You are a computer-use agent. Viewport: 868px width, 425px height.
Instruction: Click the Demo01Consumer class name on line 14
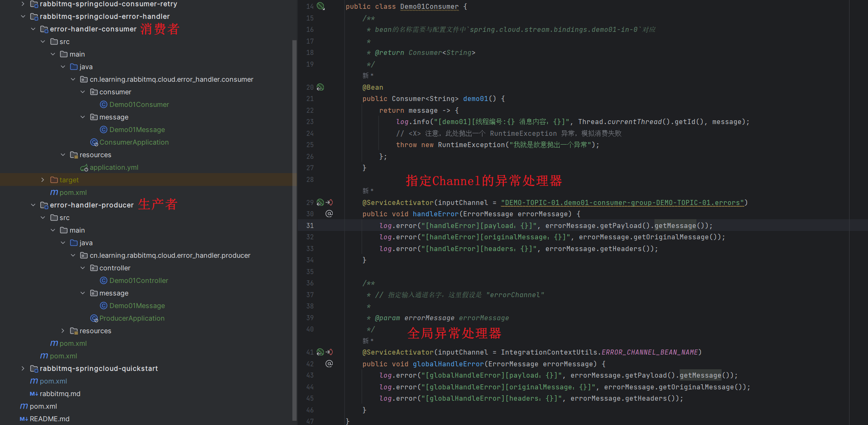pyautogui.click(x=429, y=7)
